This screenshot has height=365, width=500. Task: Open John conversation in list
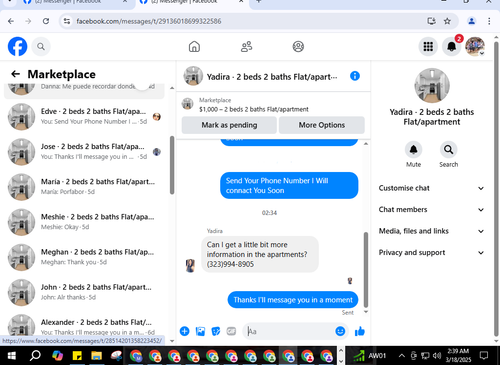[84, 292]
